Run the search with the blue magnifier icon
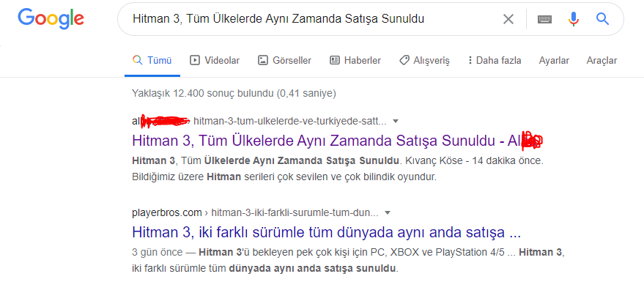644x282 pixels. [x=602, y=18]
